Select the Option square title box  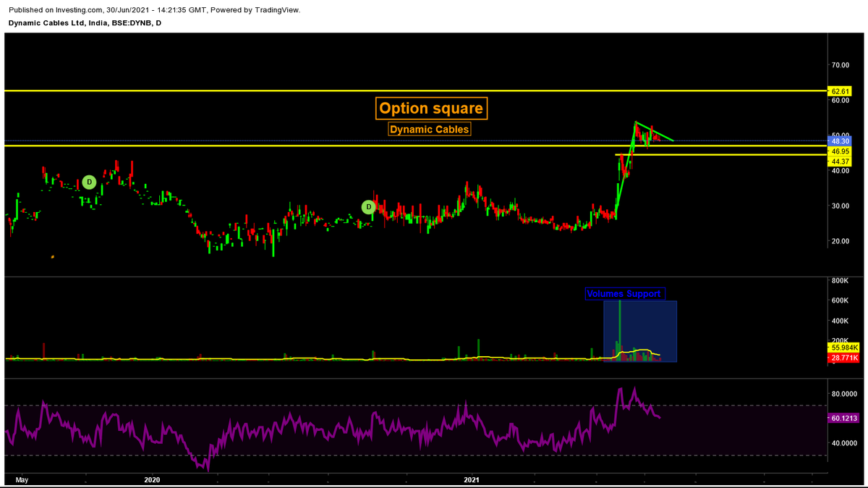[431, 108]
